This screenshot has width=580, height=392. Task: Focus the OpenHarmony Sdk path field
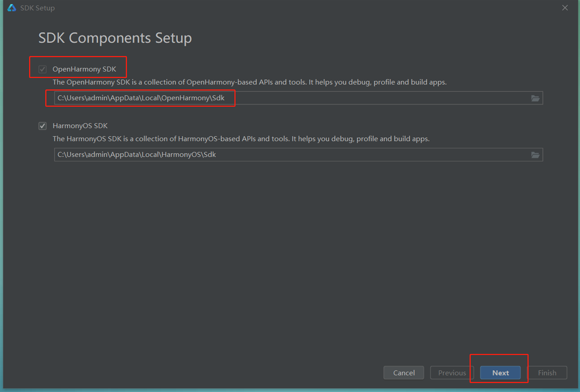(x=291, y=98)
